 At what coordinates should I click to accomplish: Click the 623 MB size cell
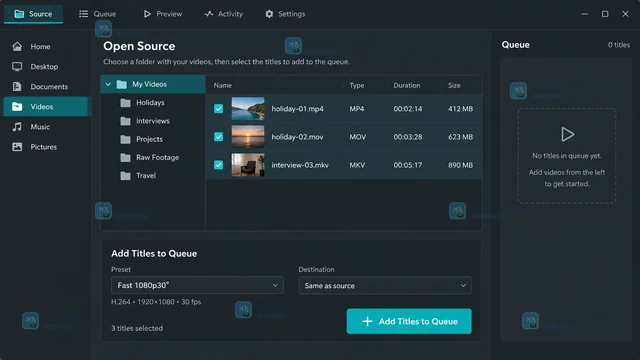(460, 137)
